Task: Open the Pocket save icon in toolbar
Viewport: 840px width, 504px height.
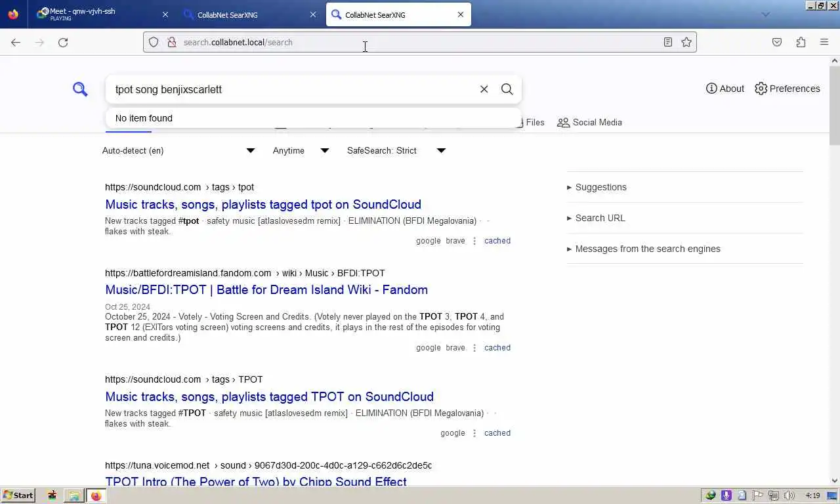Action: [777, 42]
